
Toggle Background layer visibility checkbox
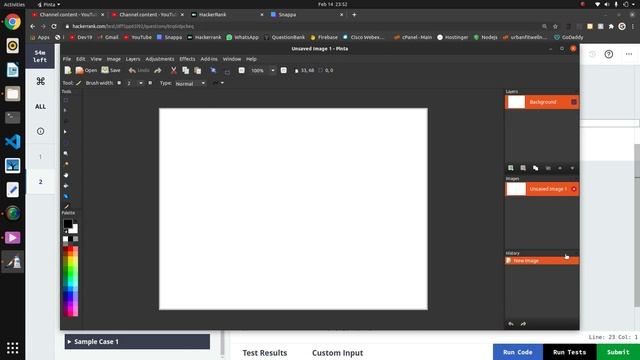click(x=573, y=102)
